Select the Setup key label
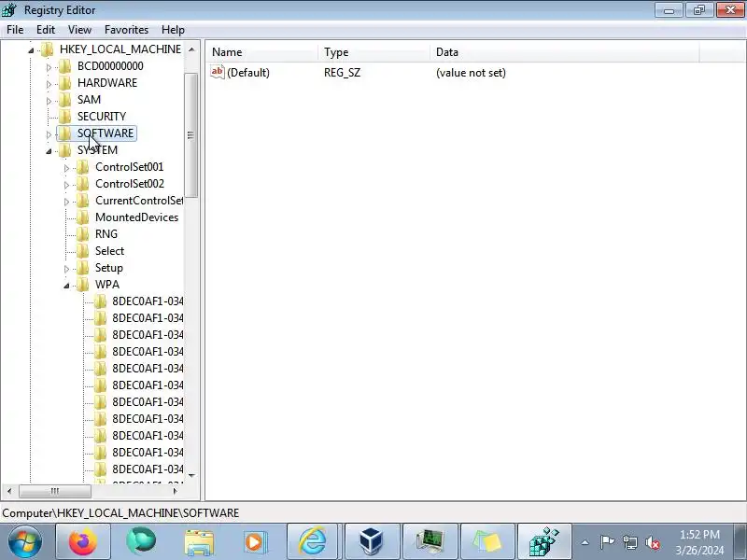747x560 pixels. click(x=109, y=268)
